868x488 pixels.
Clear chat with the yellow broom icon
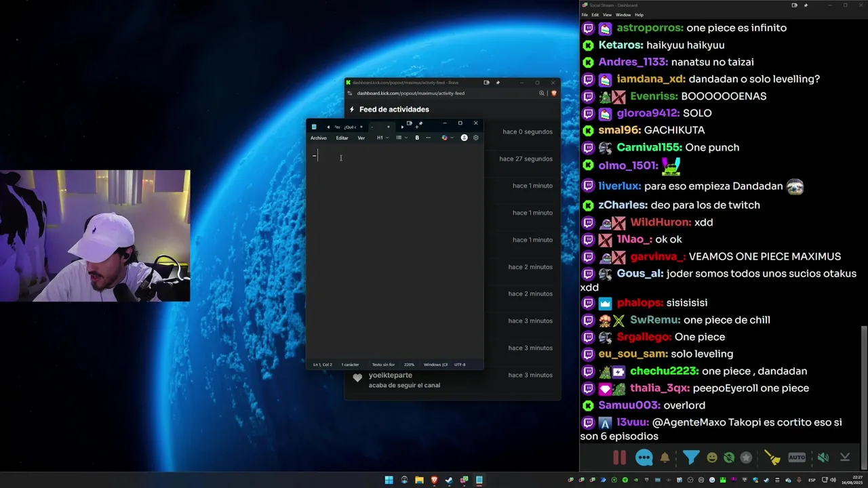772,457
